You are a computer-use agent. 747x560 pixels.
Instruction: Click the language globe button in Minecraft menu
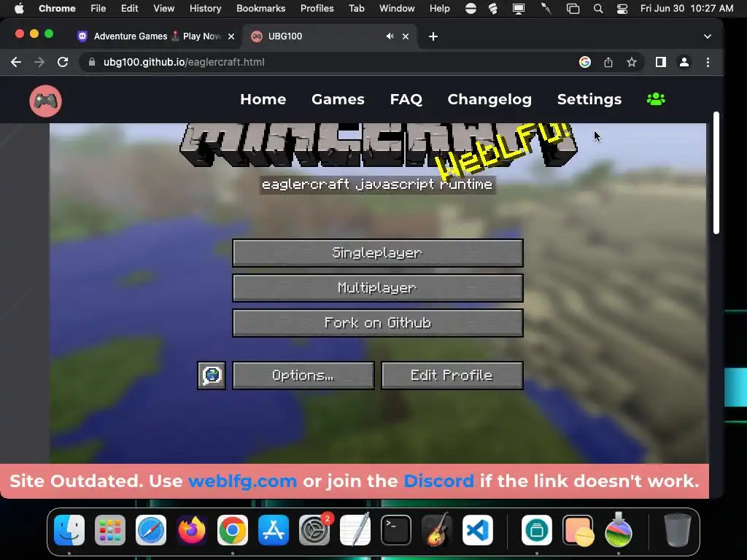[x=212, y=376]
